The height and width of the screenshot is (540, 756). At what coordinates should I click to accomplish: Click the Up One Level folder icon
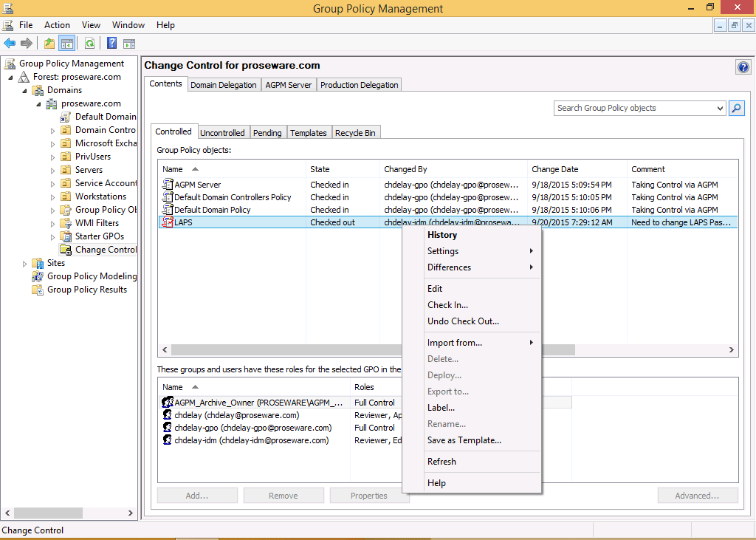(x=49, y=44)
